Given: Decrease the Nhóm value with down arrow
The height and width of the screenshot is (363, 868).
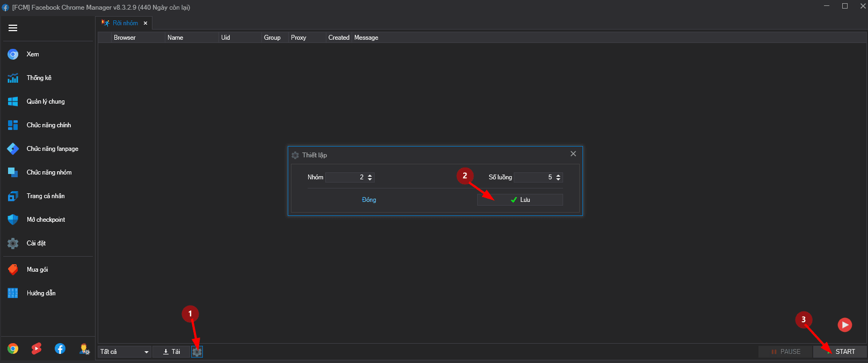Looking at the screenshot, I should pyautogui.click(x=370, y=179).
